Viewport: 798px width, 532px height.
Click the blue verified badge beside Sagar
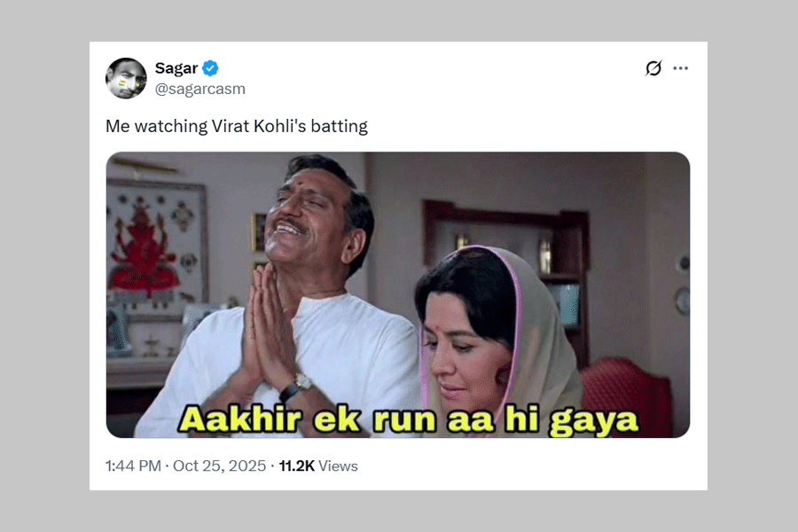[210, 67]
